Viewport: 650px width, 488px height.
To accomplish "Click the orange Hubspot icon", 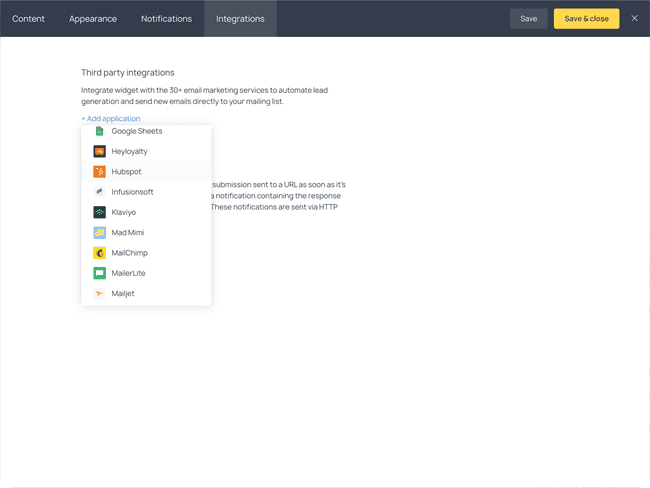I will point(99,172).
